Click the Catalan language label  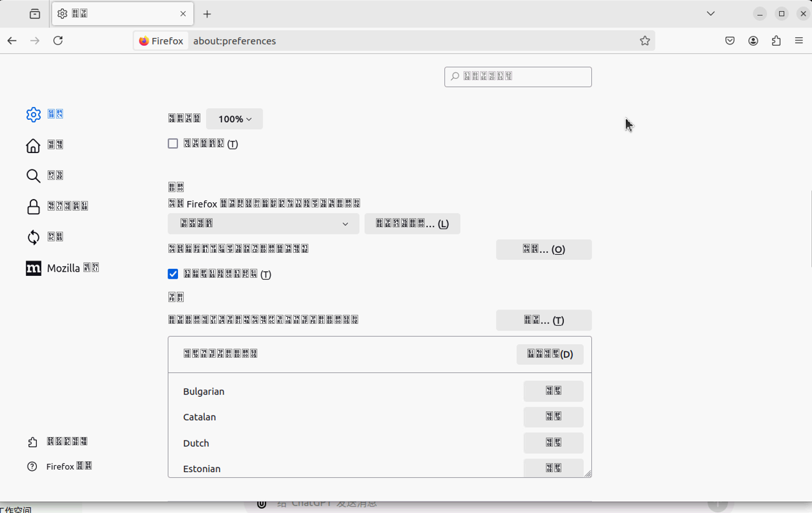coord(200,417)
